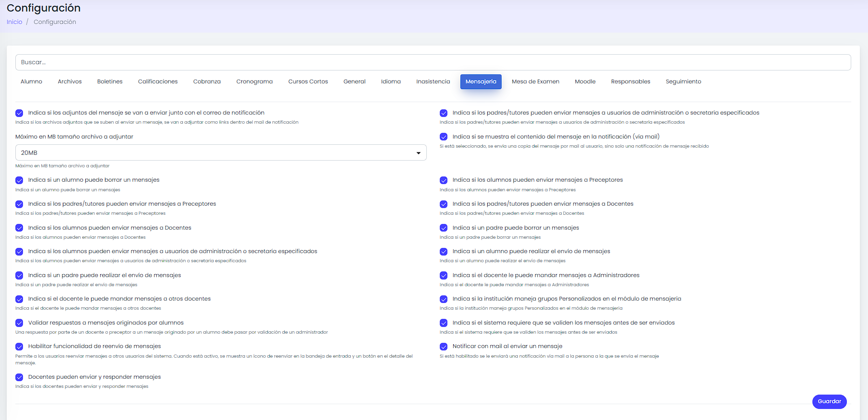This screenshot has width=868, height=420.
Task: Toggle 'padres/tutores' messages to administración o secretaría
Action: (x=444, y=113)
